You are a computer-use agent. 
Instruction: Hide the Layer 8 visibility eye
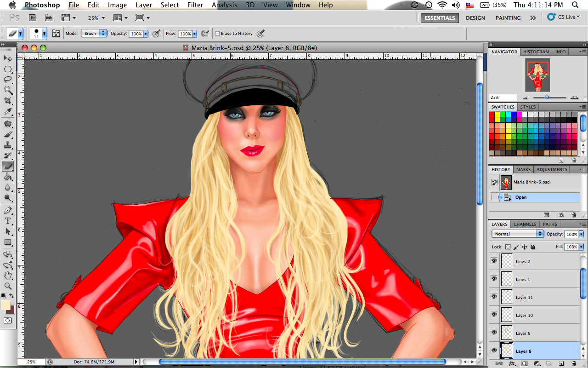(494, 351)
